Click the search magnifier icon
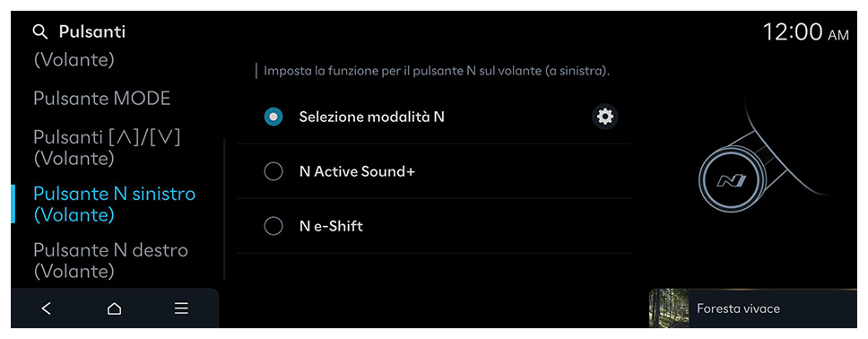 [x=40, y=32]
